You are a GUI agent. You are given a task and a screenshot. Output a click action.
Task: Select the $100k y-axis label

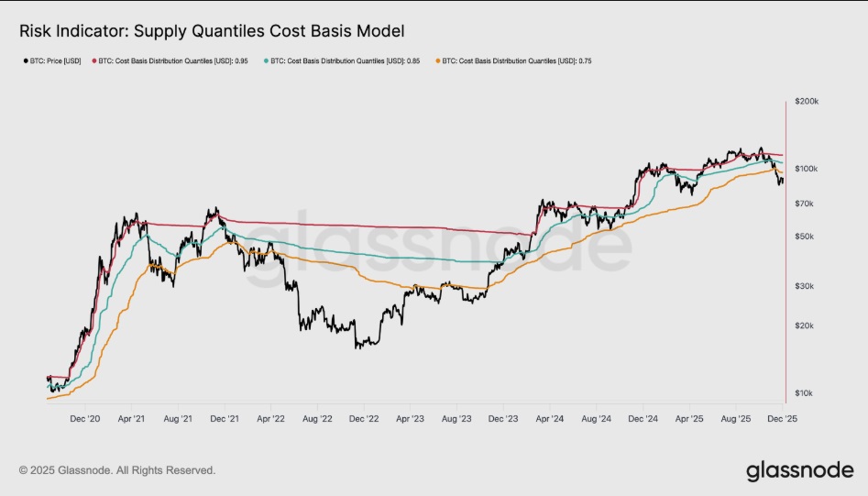tap(806, 169)
